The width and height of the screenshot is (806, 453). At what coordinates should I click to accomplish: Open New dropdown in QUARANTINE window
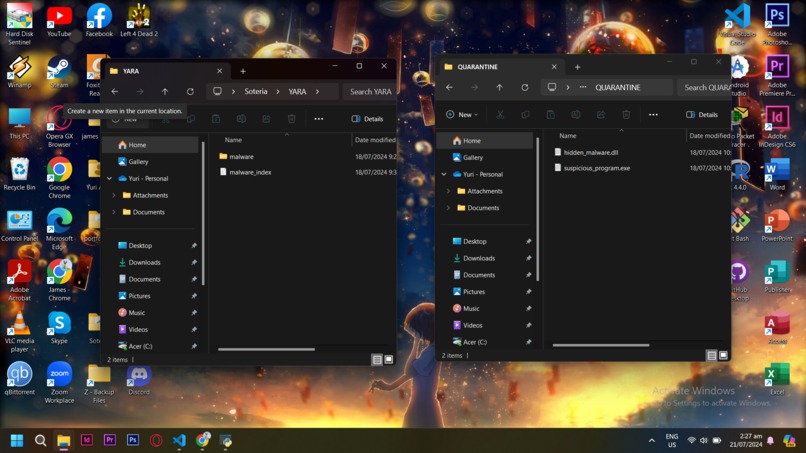(x=462, y=115)
